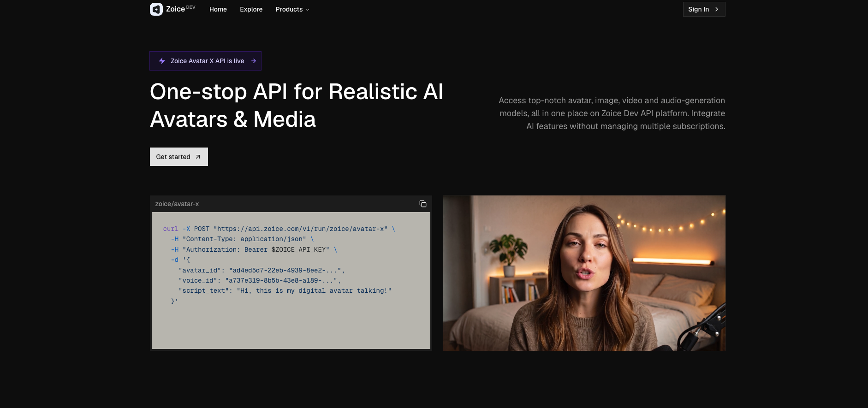Expand the Products dropdown menu
This screenshot has height=408, width=868.
click(292, 9)
